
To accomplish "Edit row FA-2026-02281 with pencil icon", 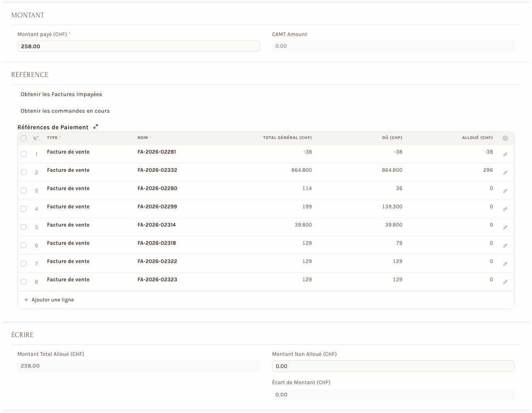I will point(505,154).
